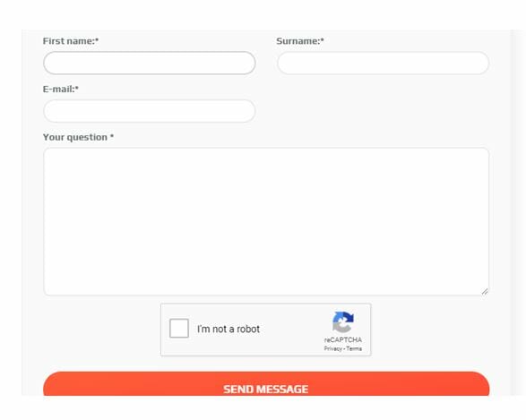This screenshot has width=526, height=420.
Task: Click the Your question label
Action: coord(78,137)
